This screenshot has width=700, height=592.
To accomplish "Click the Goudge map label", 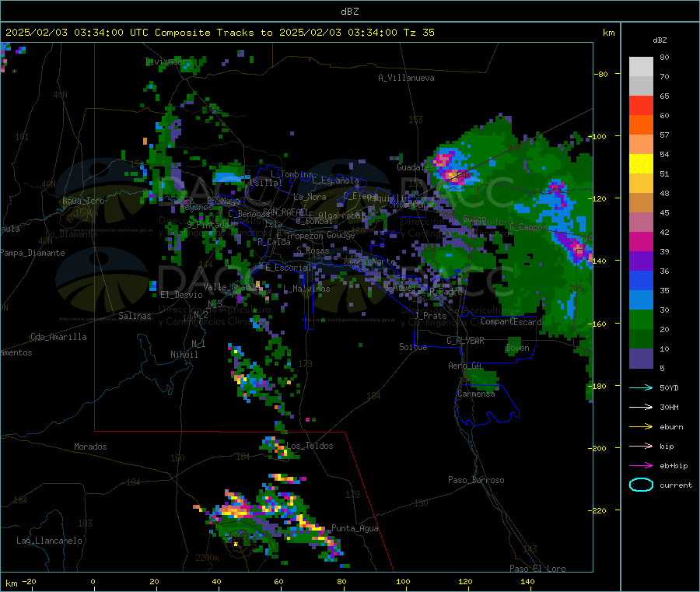I will pyautogui.click(x=341, y=235).
